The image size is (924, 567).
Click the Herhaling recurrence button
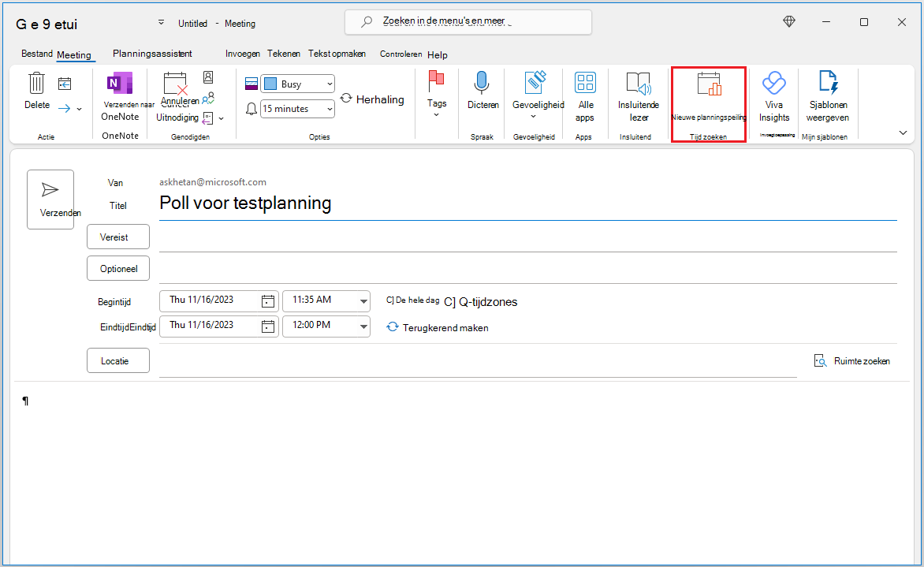pyautogui.click(x=372, y=99)
